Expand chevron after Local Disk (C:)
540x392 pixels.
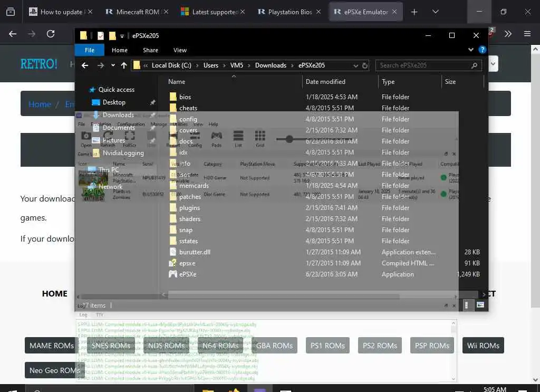click(197, 65)
